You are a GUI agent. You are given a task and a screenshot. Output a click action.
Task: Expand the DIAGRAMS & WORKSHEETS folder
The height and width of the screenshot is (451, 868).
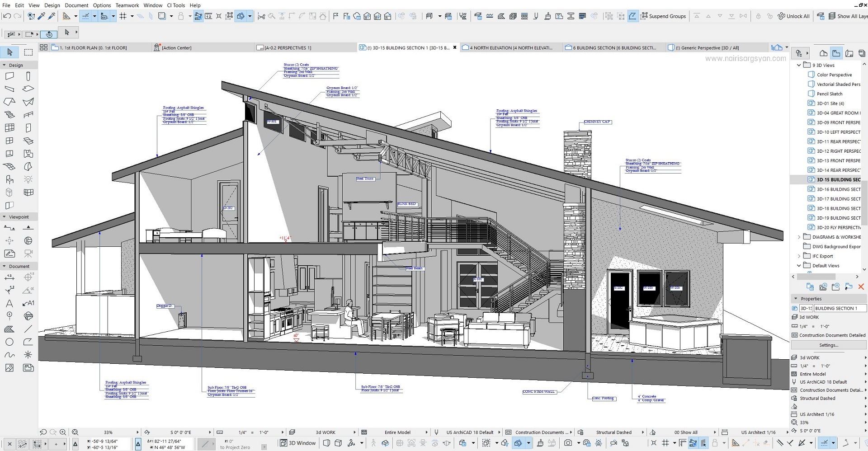(799, 237)
